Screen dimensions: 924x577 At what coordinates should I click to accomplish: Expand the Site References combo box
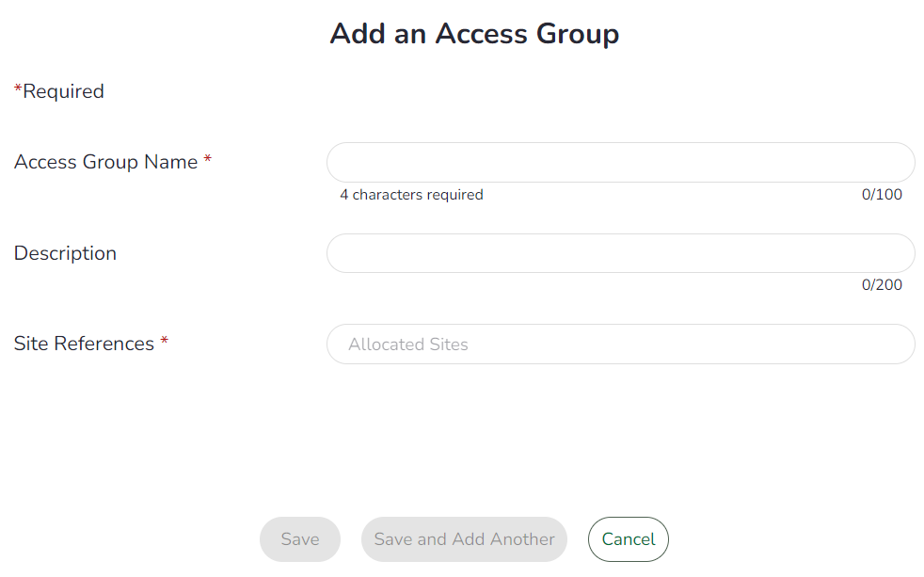[x=620, y=345]
